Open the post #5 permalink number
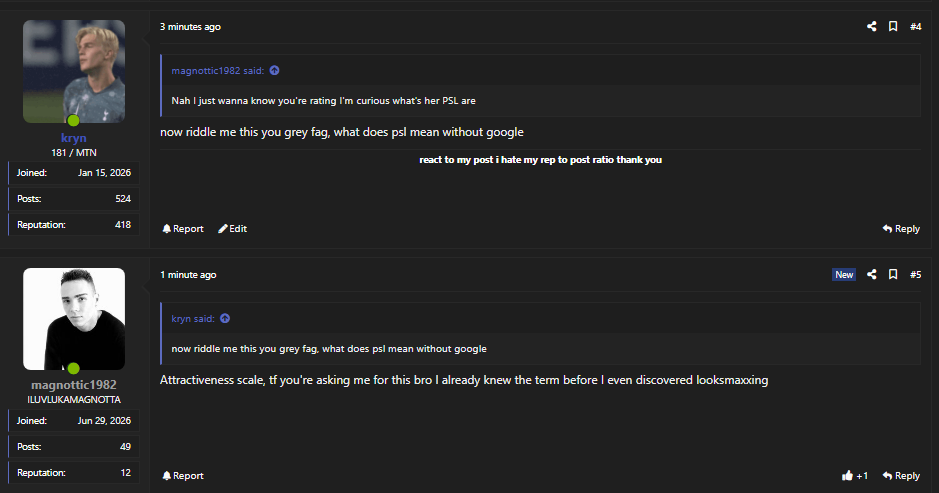Screen dimensions: 939x493 (916, 274)
